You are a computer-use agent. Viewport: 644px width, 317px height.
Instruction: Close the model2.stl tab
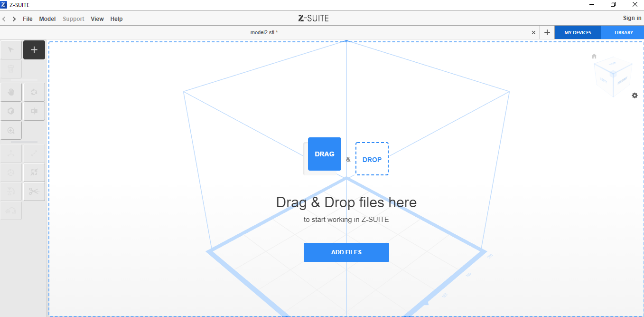533,32
